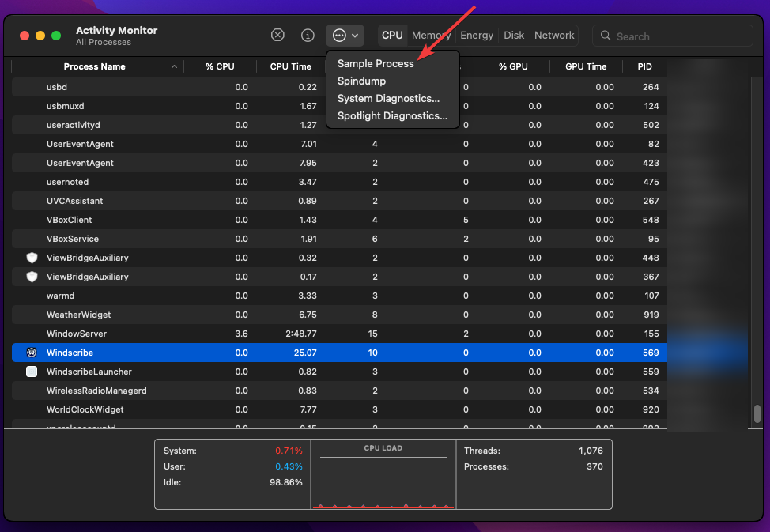Choose Sample Process from the menu
This screenshot has width=770, height=532.
coord(376,63)
